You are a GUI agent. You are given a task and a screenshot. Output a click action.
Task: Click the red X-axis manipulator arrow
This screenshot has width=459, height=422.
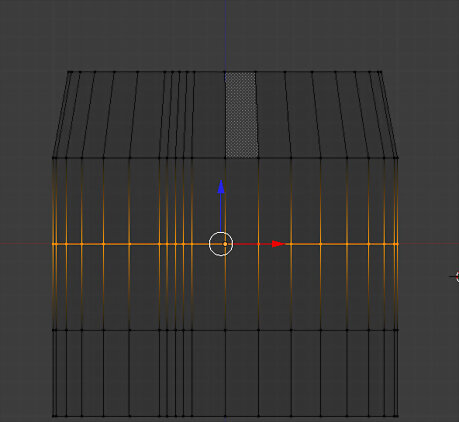click(x=278, y=244)
